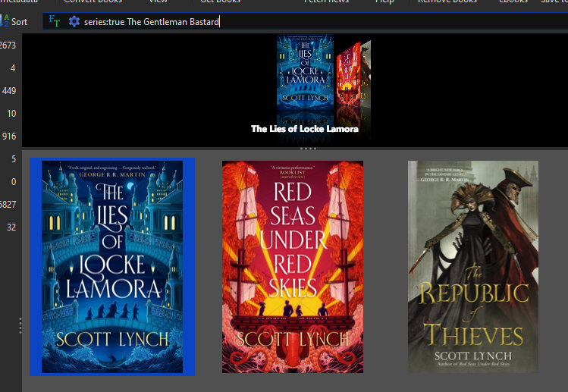
Task: Click count 32 in tag browser
Action: point(11,227)
